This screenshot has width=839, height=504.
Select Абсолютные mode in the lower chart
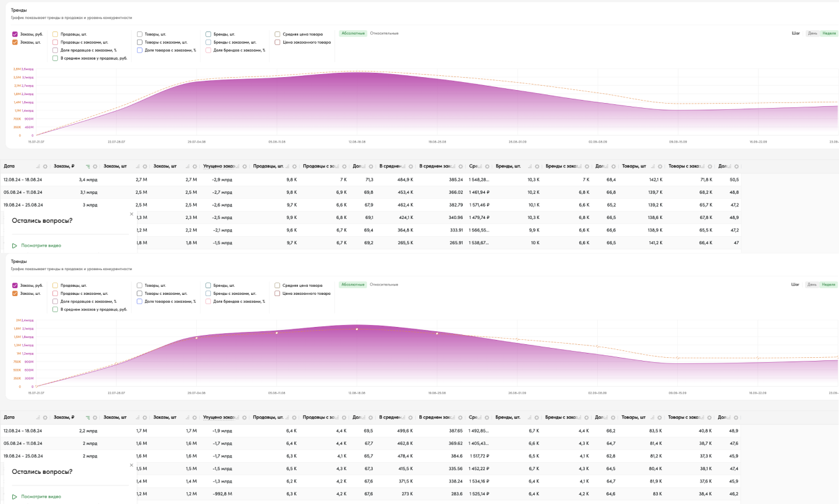353,284
